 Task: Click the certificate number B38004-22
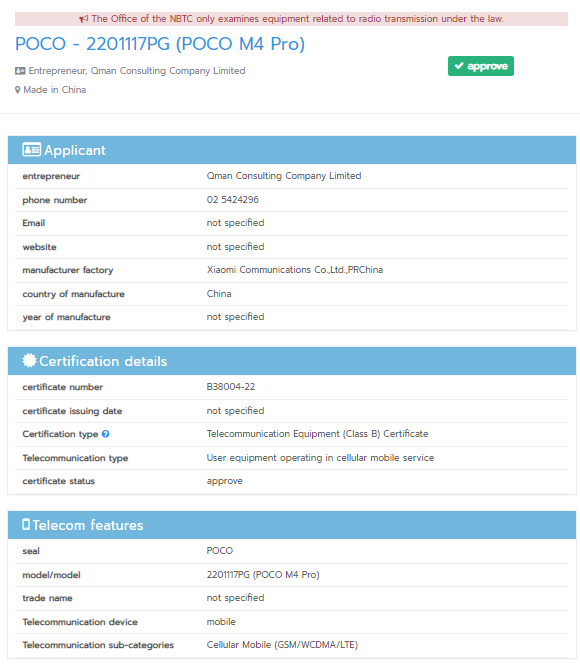point(231,387)
